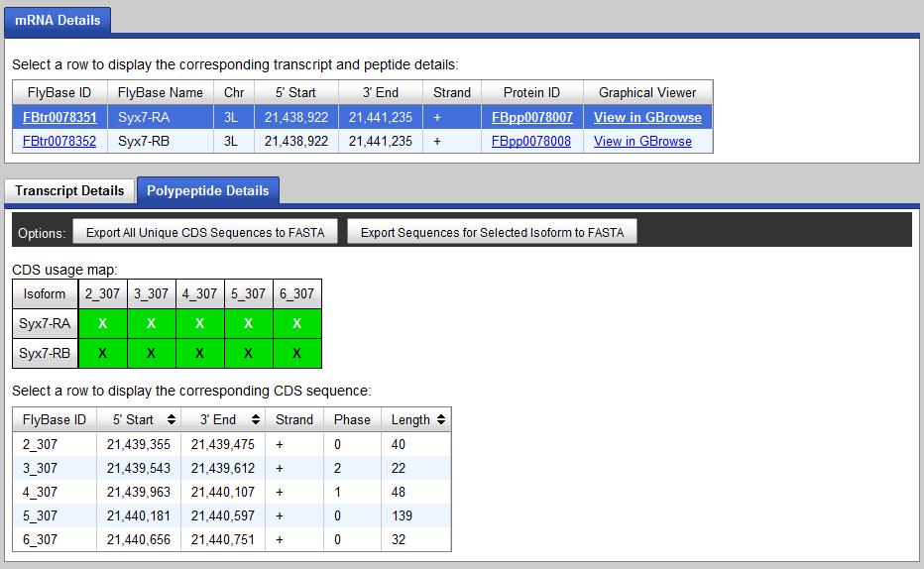Click Syx7-RB cell for CDS 6_307
This screenshot has height=569, width=924.
297,354
